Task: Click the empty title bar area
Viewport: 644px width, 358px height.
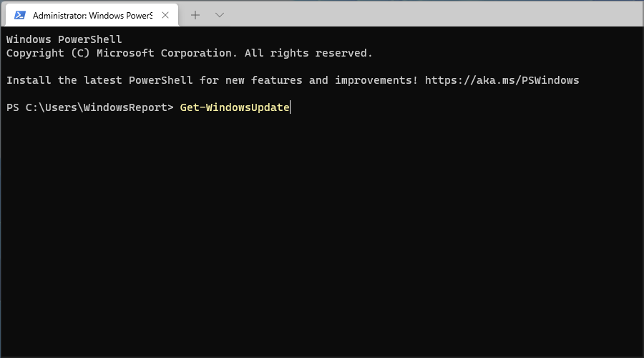Action: click(429, 14)
